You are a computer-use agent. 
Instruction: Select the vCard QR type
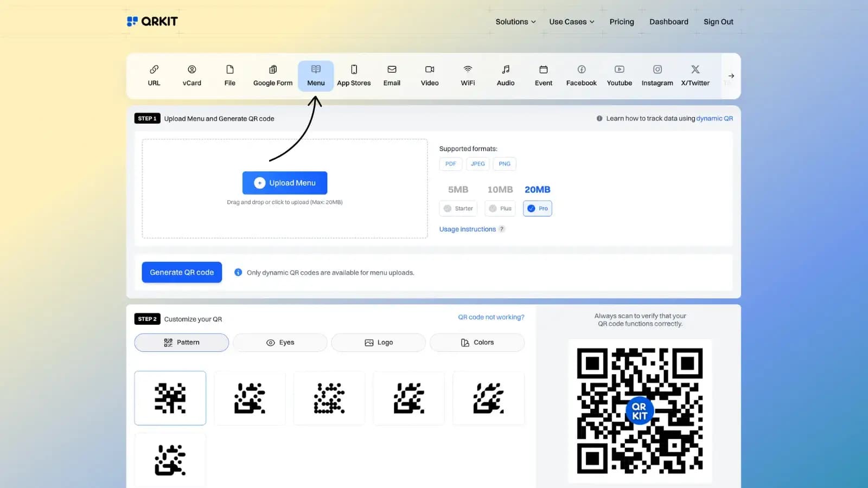[x=192, y=75]
